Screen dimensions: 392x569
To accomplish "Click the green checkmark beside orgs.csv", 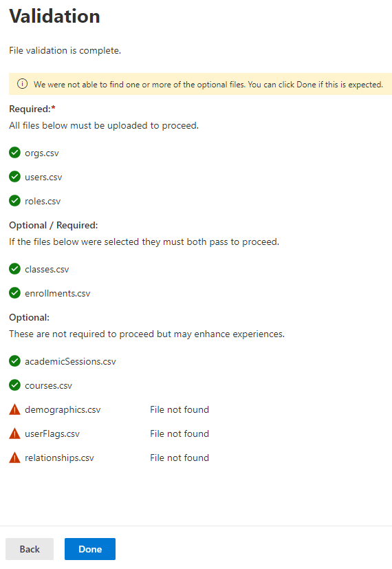I will pyautogui.click(x=14, y=153).
